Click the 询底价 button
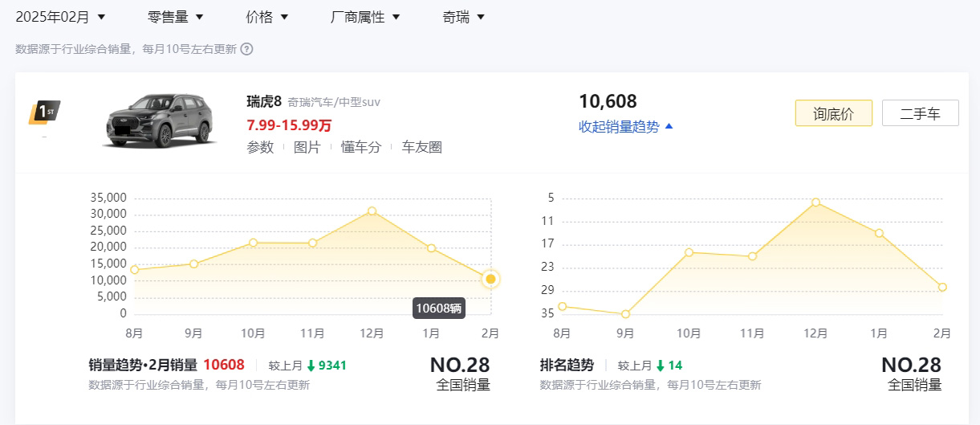Viewport: 980px width, 425px height. tap(833, 113)
